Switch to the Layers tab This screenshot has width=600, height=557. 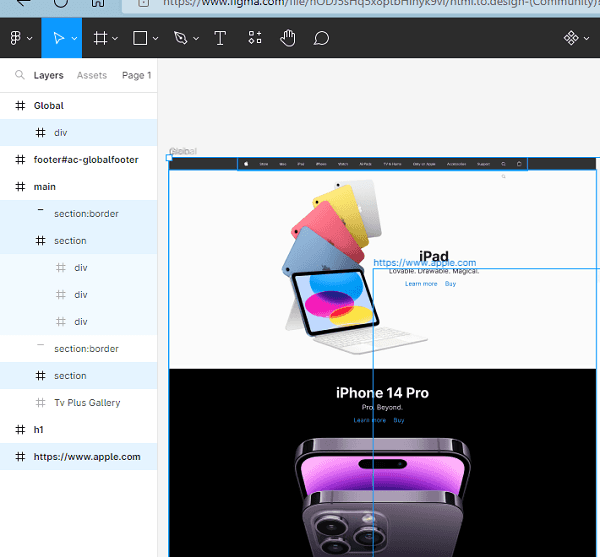tap(48, 75)
